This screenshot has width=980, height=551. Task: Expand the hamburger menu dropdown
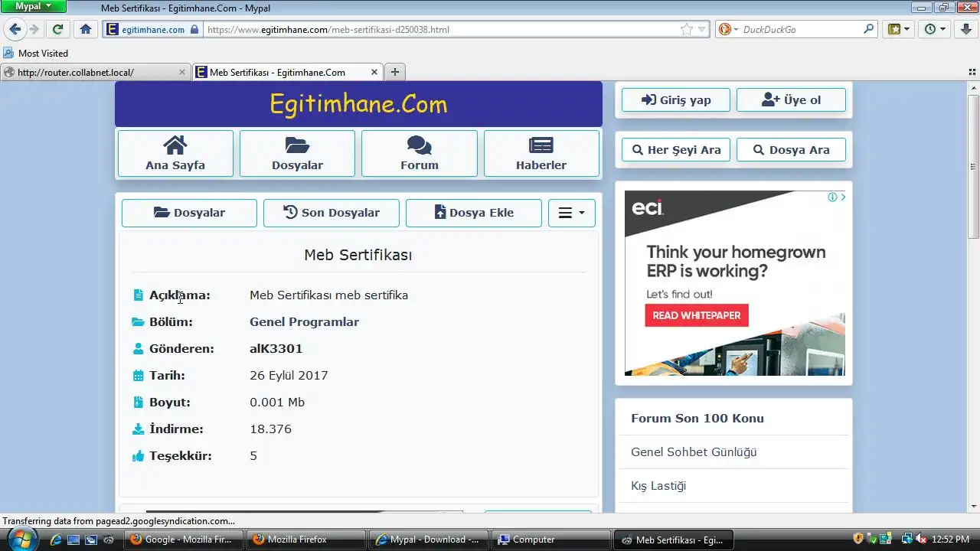[x=572, y=213]
